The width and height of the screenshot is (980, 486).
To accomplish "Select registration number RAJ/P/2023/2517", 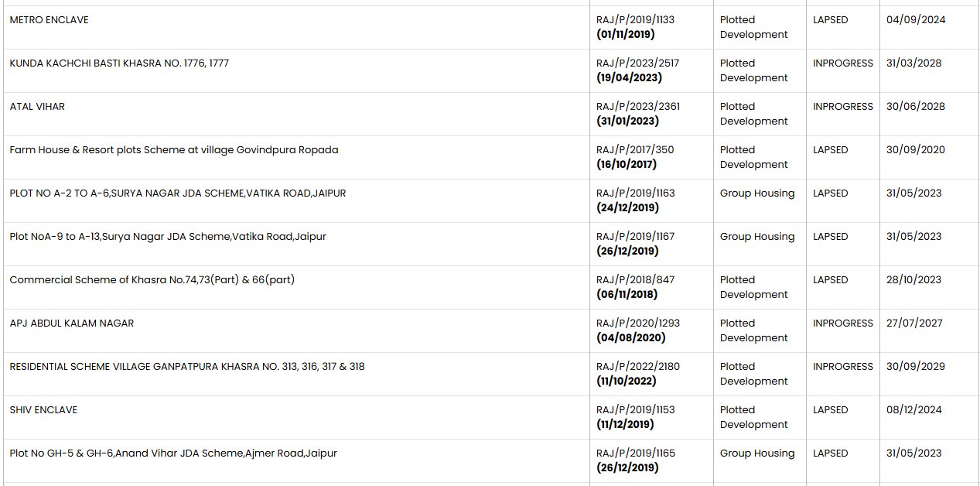I will coord(637,63).
